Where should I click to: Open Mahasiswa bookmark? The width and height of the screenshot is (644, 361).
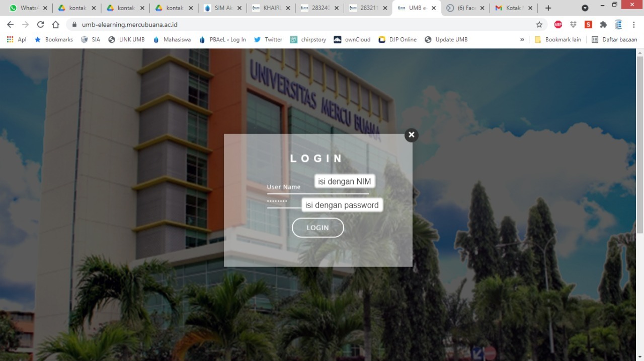(172, 39)
